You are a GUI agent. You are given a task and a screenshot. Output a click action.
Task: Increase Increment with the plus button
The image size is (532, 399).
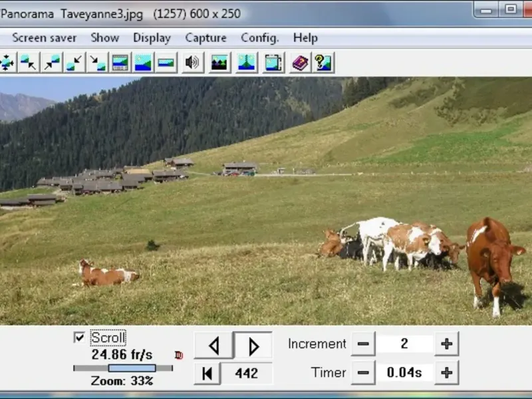(446, 344)
